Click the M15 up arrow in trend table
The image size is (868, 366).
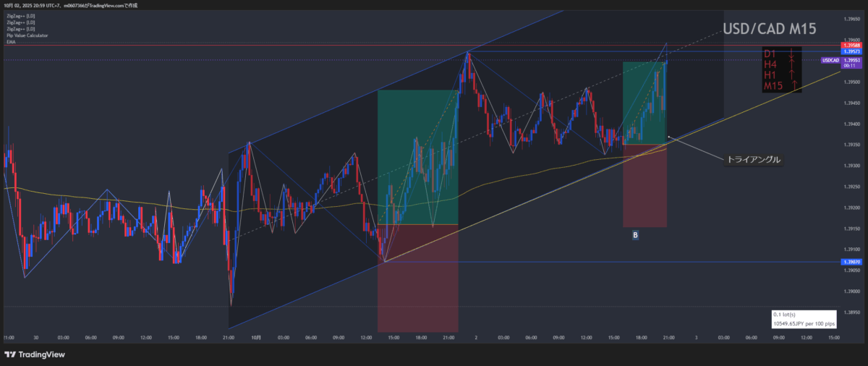point(794,86)
